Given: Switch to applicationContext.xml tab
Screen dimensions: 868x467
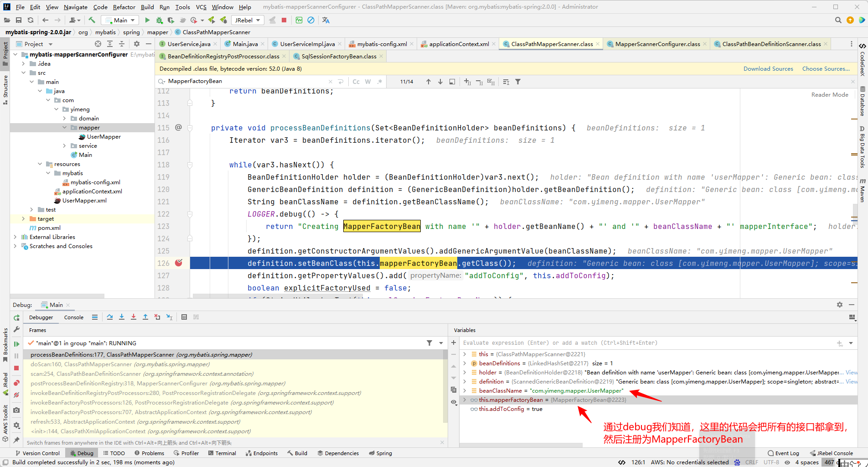Looking at the screenshot, I should pyautogui.click(x=459, y=44).
